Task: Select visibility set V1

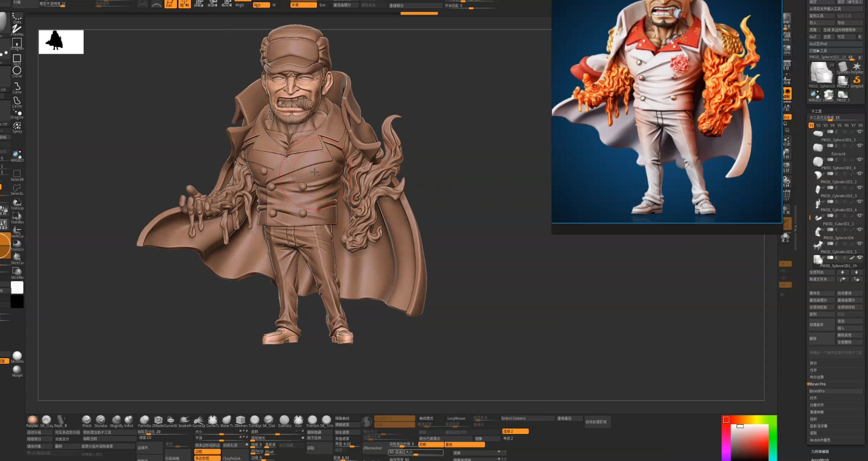Action: tap(811, 125)
